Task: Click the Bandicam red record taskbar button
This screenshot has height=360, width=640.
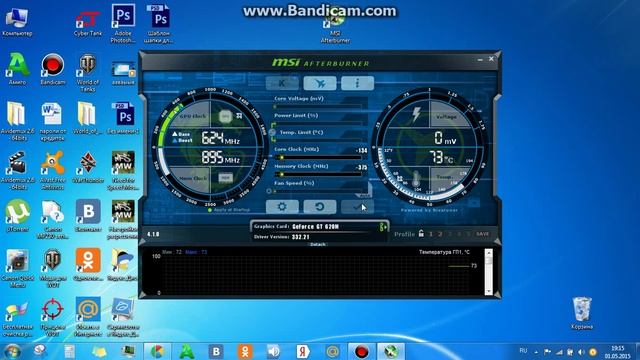Action: (361, 351)
